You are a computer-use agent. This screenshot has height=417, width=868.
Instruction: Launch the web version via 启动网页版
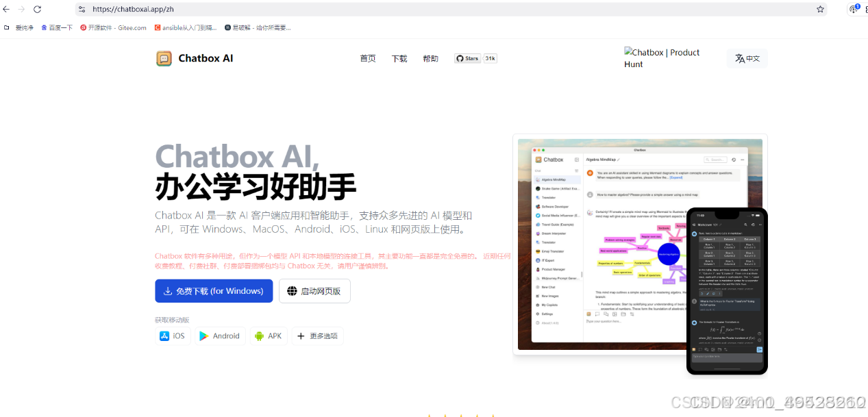314,291
